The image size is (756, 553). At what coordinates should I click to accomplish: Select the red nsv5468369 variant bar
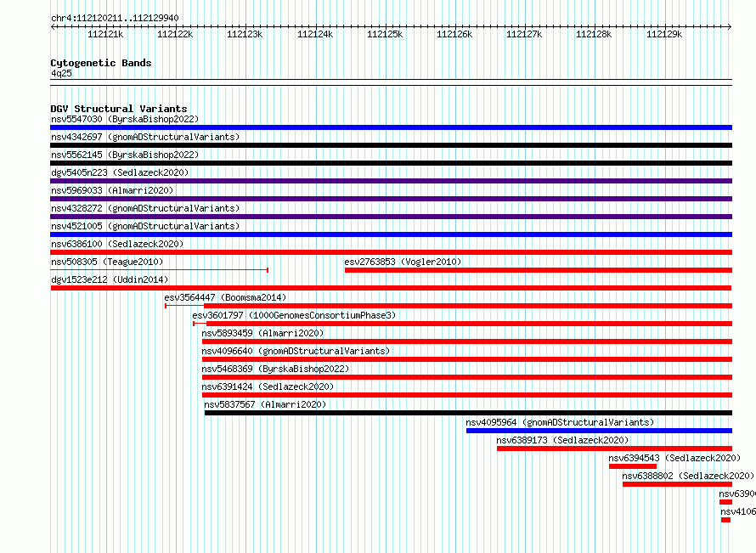click(x=467, y=377)
